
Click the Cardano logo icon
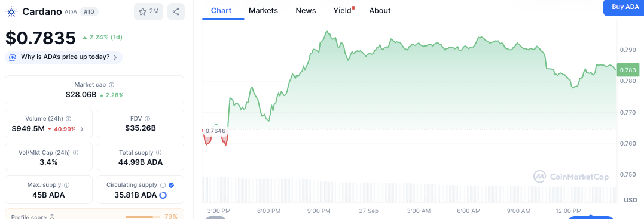(x=11, y=11)
